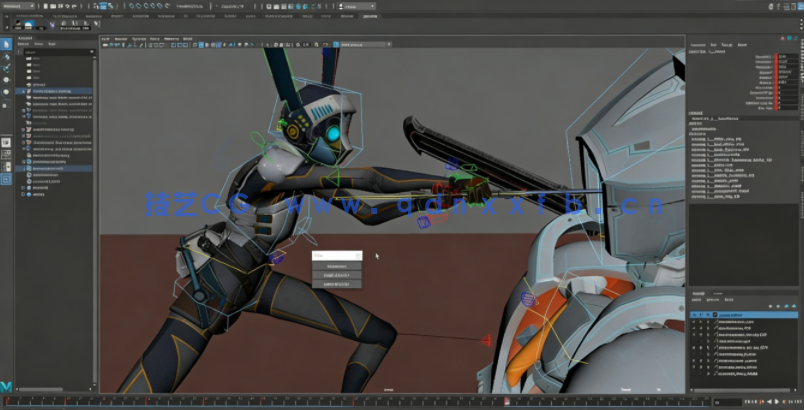The height and width of the screenshot is (410, 804).
Task: Select the second highlighted row lower in the Outliner
Action: coord(54,168)
